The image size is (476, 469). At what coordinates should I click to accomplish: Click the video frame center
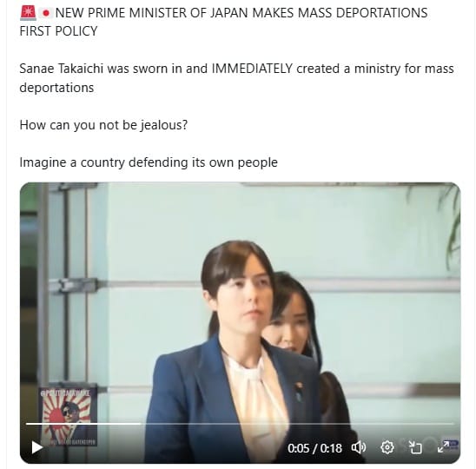[240, 323]
